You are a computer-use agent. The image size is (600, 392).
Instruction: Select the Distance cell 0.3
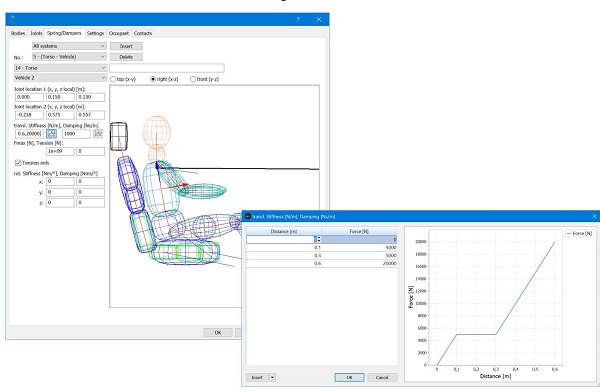coord(284,255)
